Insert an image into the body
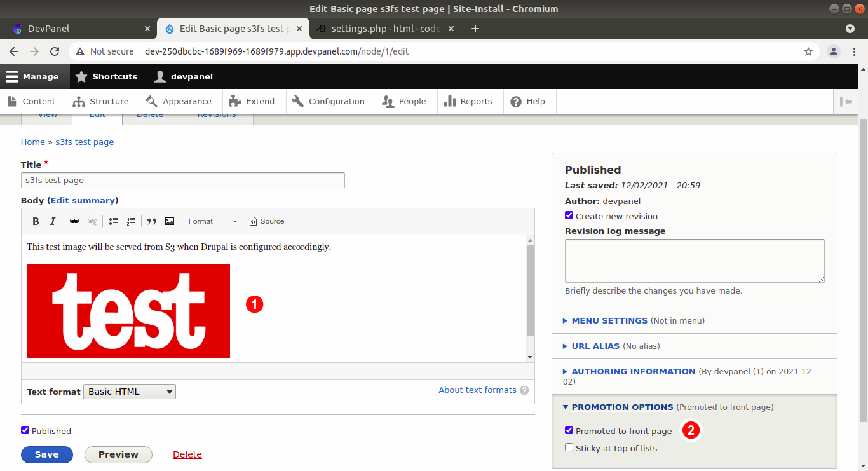The height and width of the screenshot is (471, 868). coord(169,221)
